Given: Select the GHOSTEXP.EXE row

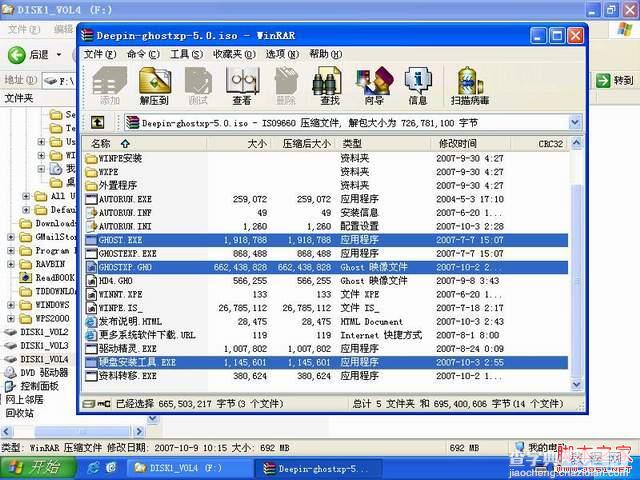Looking at the screenshot, I should (326, 253).
